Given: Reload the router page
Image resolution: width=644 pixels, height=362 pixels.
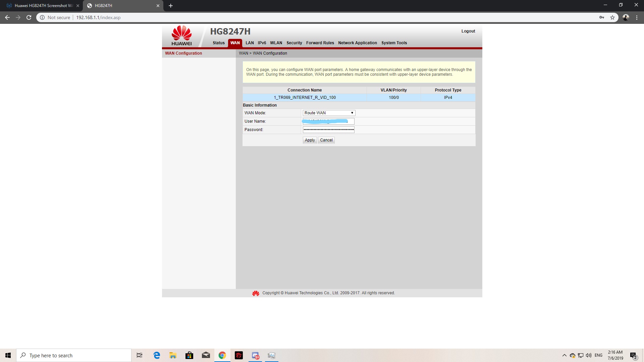Looking at the screenshot, I should 29,17.
